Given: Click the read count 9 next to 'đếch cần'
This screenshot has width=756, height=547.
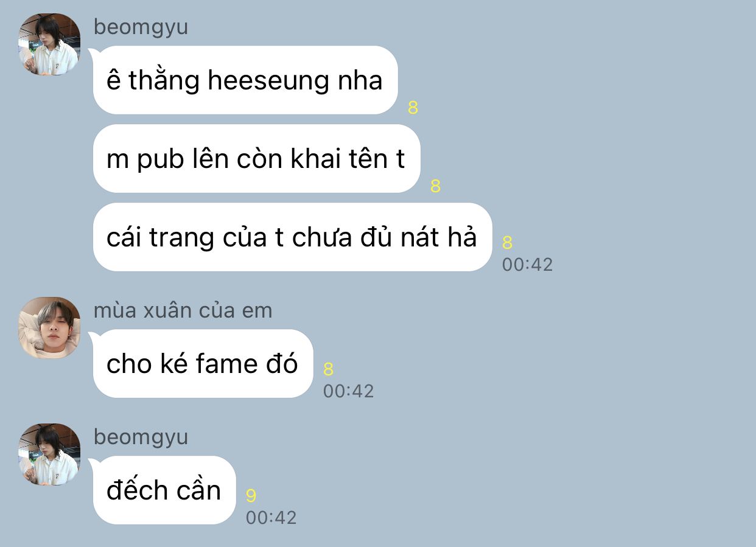Looking at the screenshot, I should click(x=251, y=496).
